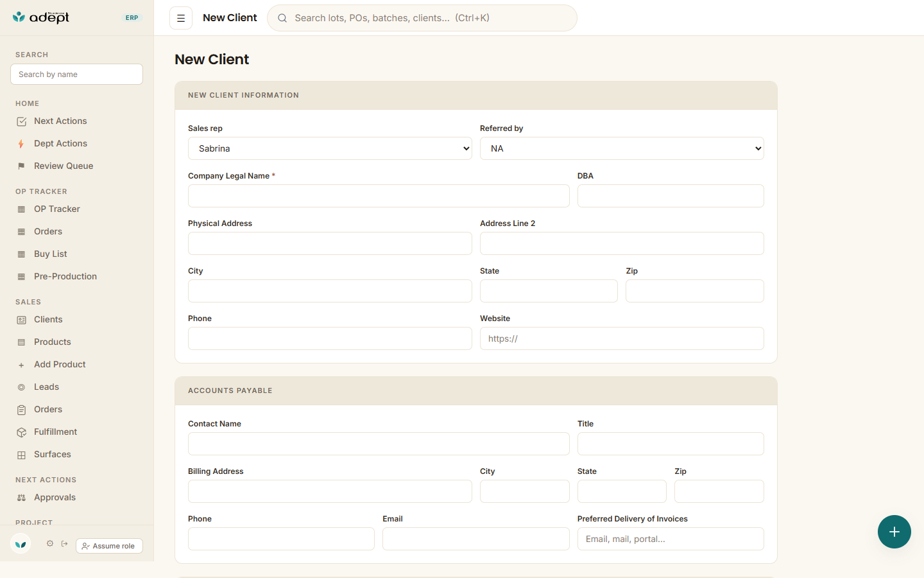
Task: Click the DBA input field
Action: pos(671,196)
